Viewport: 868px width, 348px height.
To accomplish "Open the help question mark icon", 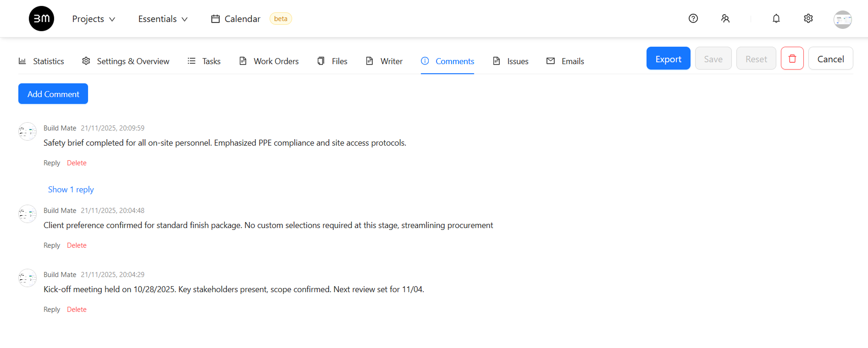I will coord(693,18).
